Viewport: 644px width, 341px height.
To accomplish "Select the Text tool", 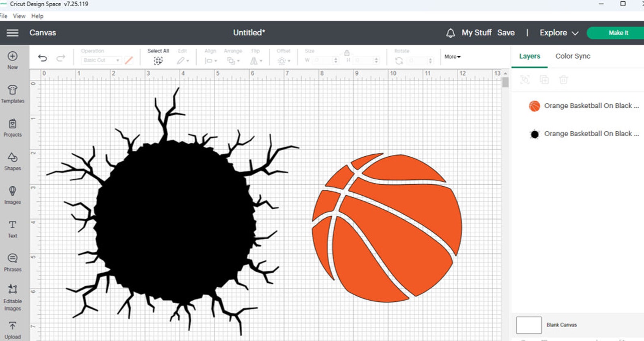I will 13,229.
